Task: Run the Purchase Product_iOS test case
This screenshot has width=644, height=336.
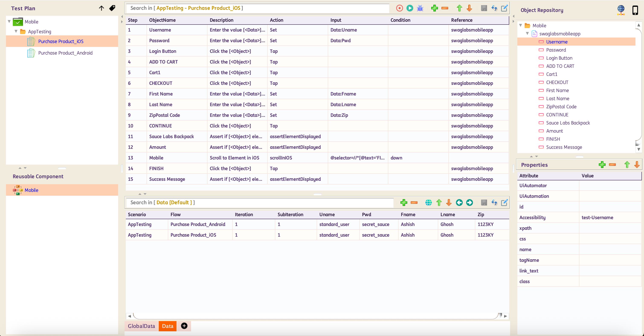Action: (409, 8)
